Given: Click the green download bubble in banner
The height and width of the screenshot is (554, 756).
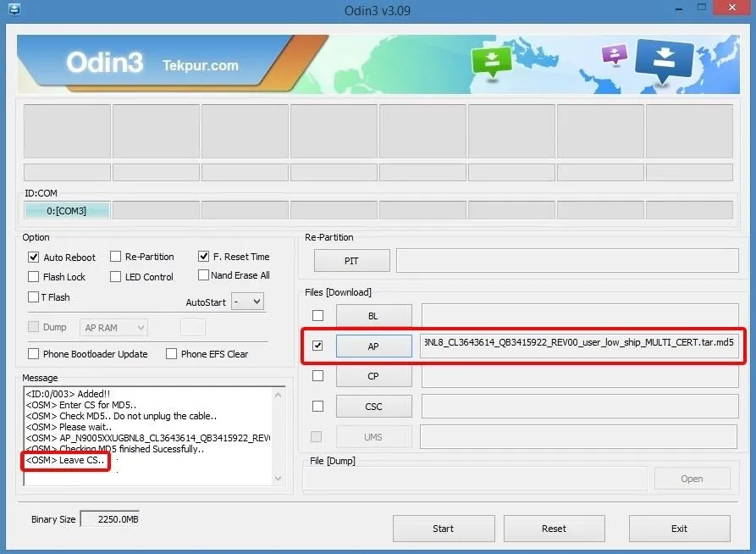Looking at the screenshot, I should coord(491,61).
